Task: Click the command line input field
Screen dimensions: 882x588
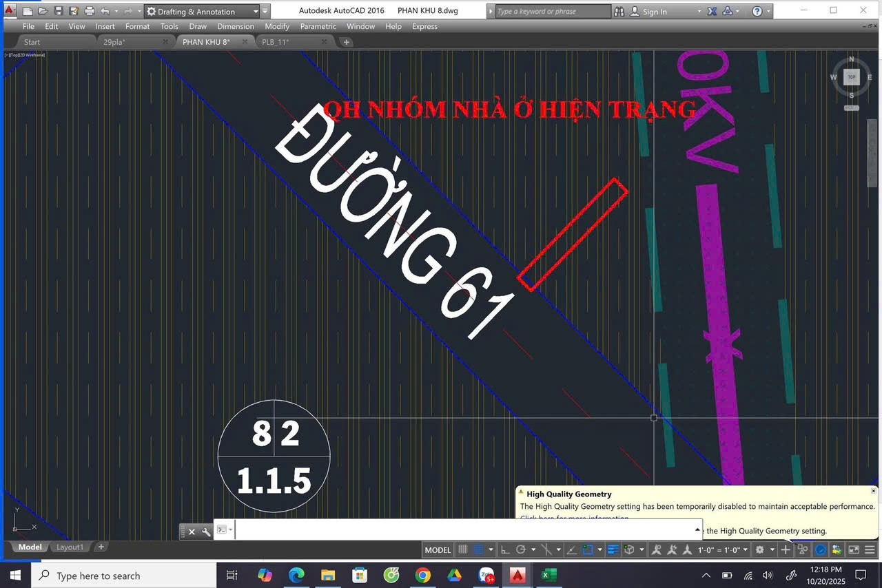Action: click(x=462, y=530)
